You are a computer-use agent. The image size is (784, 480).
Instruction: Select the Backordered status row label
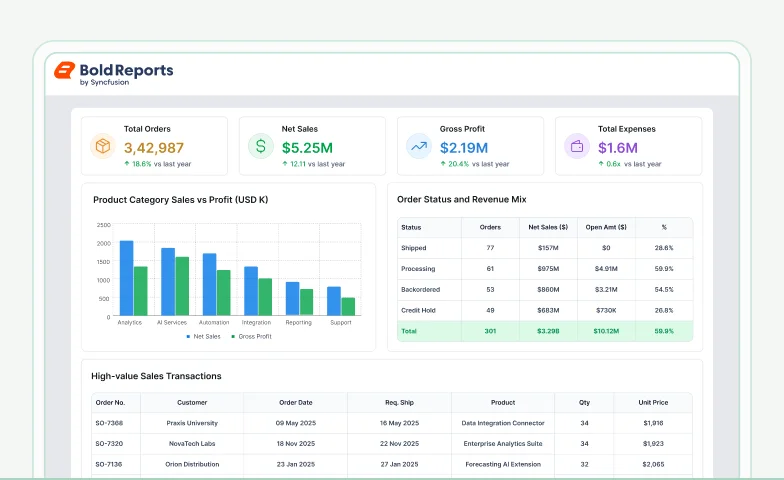coord(420,290)
